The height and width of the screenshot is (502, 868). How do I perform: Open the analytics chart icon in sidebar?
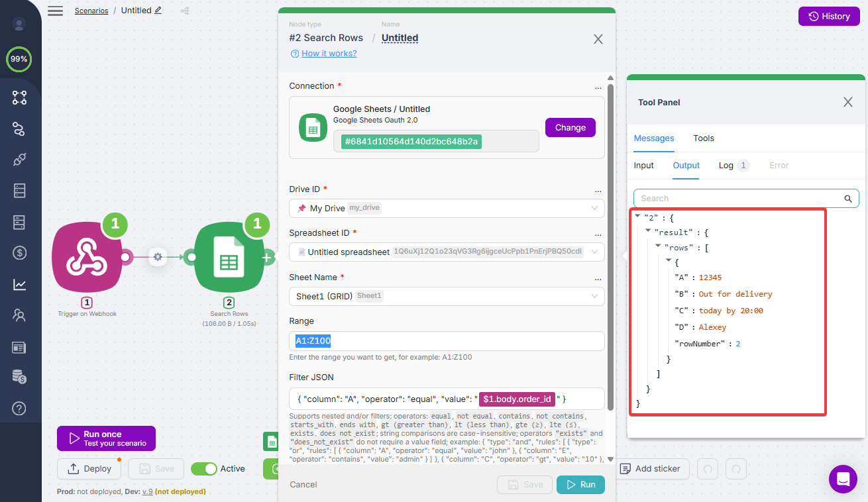tap(19, 284)
